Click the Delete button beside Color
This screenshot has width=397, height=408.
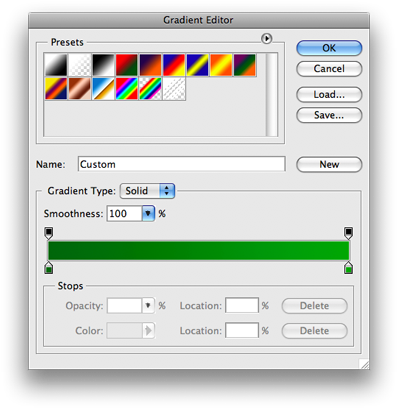click(x=314, y=331)
